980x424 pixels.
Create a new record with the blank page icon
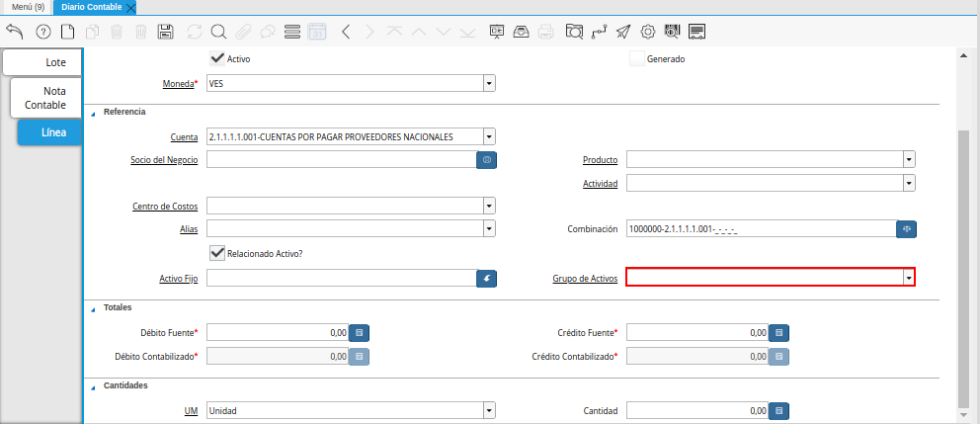click(x=67, y=32)
